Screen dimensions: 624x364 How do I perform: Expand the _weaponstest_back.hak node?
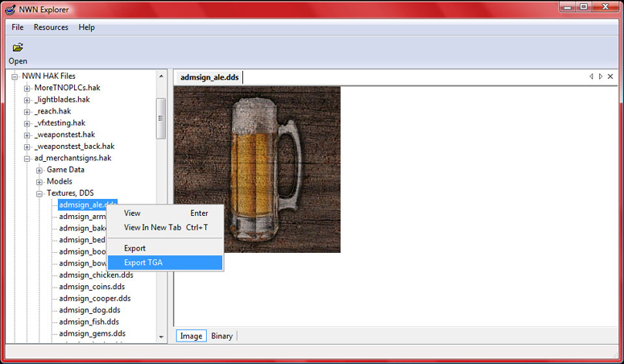[27, 147]
